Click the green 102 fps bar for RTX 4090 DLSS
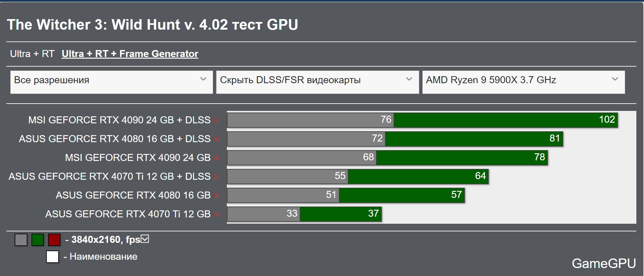 [x=505, y=120]
